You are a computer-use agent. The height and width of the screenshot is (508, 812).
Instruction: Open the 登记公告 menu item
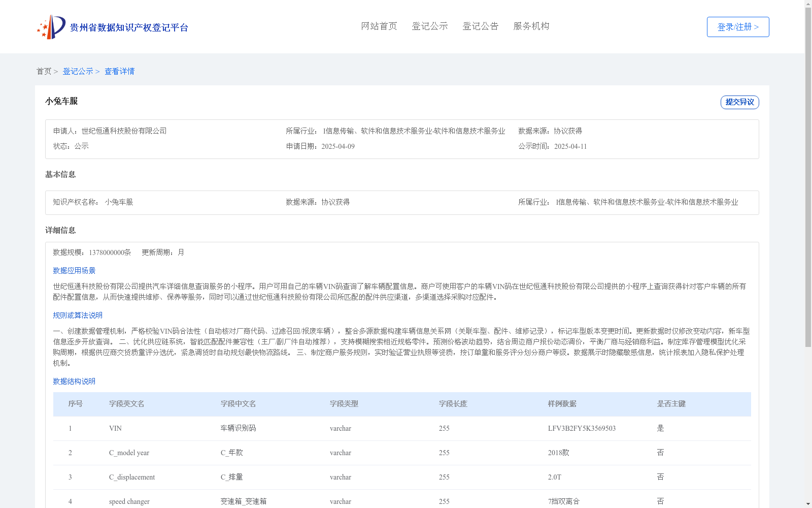[481, 26]
